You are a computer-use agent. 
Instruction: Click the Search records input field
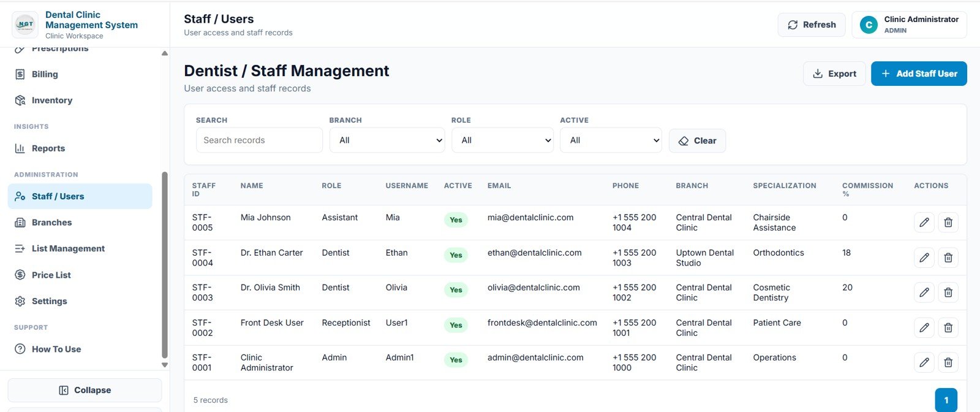pyautogui.click(x=259, y=140)
